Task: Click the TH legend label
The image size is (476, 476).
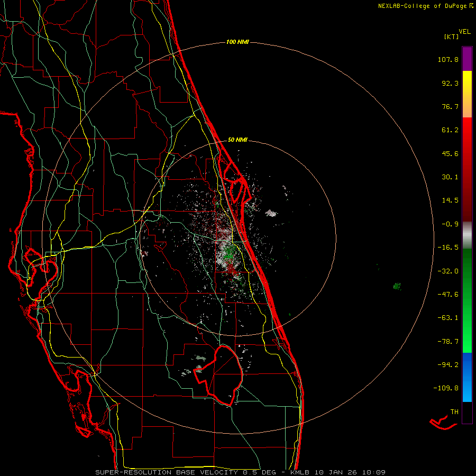Action: click(x=454, y=412)
